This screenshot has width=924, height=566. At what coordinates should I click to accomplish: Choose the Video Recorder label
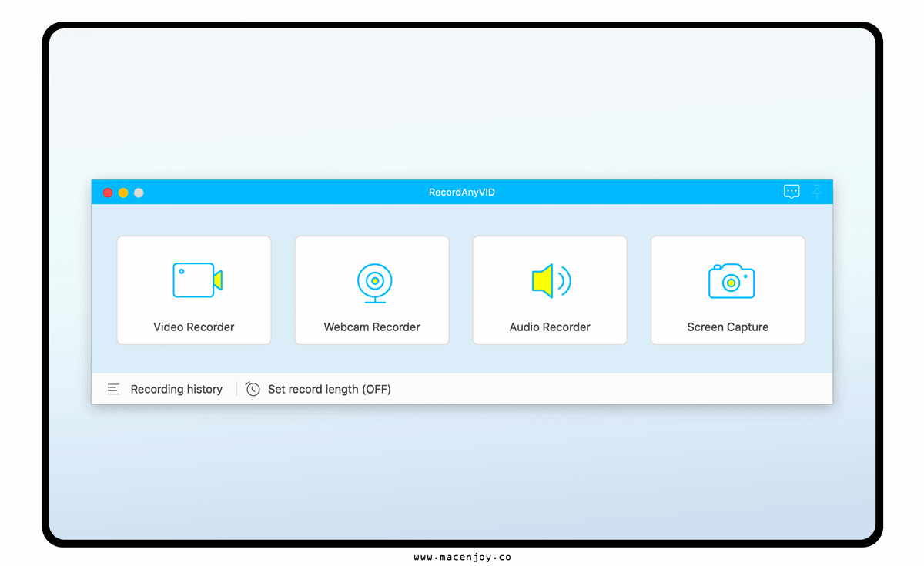click(194, 327)
